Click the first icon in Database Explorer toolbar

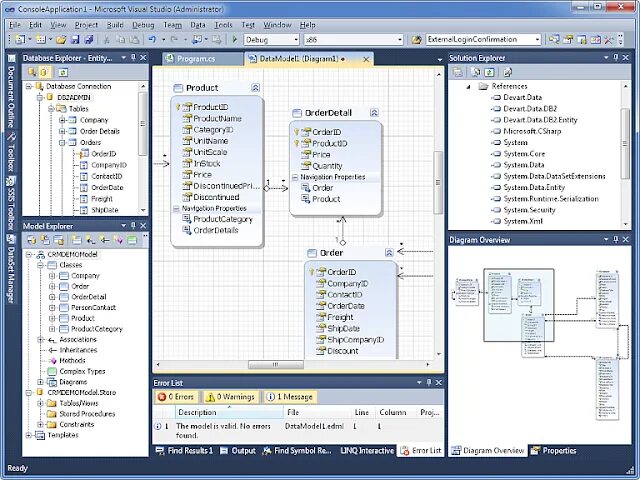click(x=32, y=72)
